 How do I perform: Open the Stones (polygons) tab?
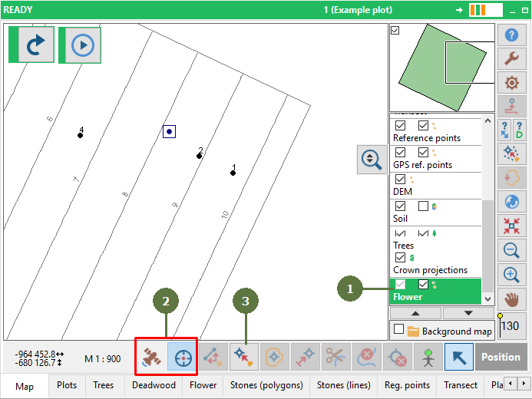pyautogui.click(x=266, y=385)
